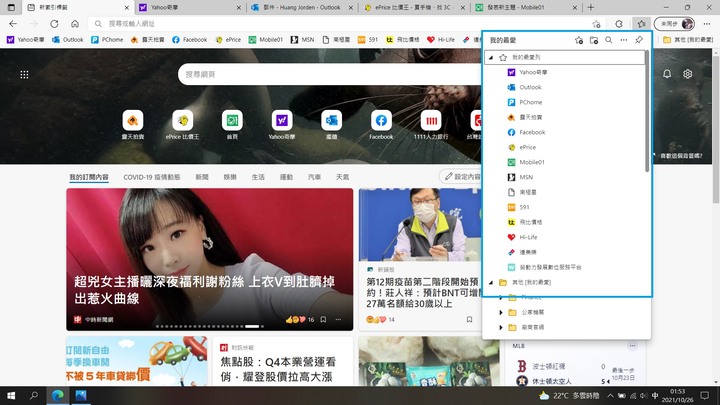The height and width of the screenshot is (405, 720).
Task: Expand the 公家機關 folder
Action: [x=501, y=312]
